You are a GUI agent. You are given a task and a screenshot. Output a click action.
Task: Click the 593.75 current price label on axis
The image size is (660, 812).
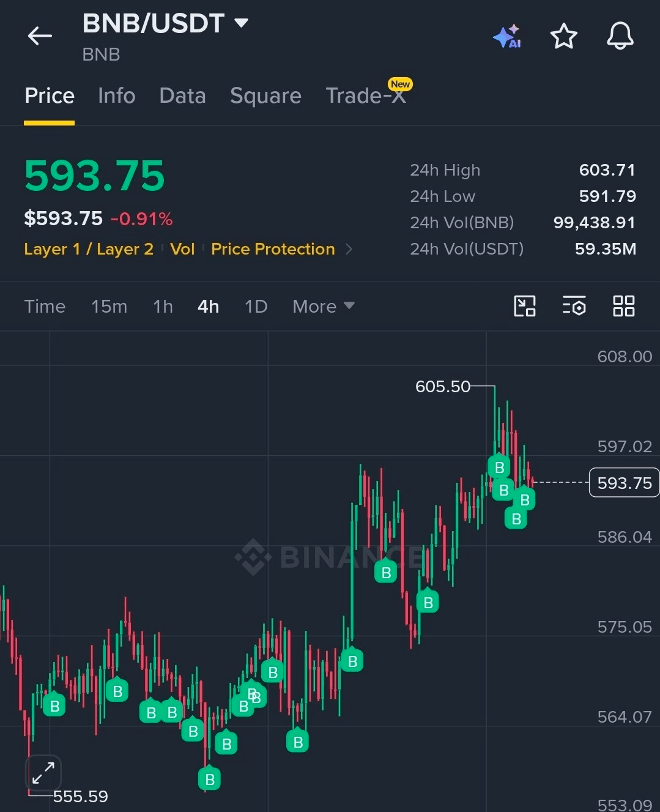(x=624, y=483)
